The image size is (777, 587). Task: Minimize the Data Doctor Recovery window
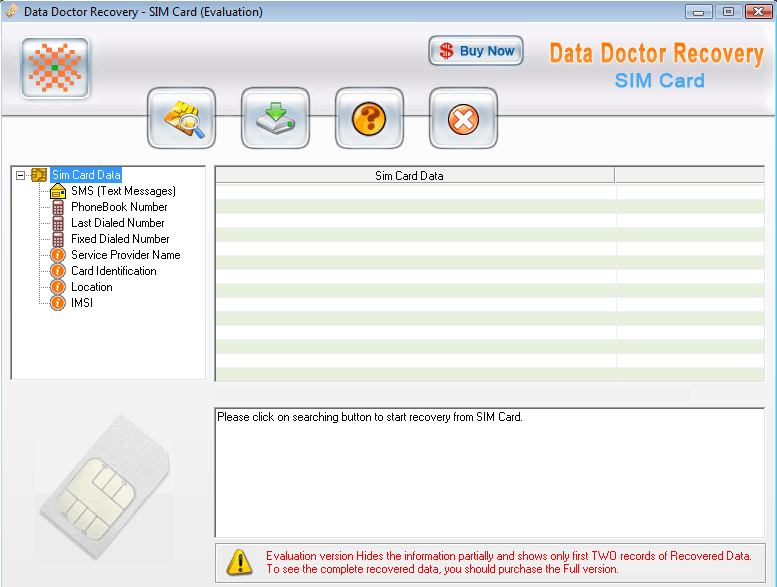pyautogui.click(x=698, y=11)
